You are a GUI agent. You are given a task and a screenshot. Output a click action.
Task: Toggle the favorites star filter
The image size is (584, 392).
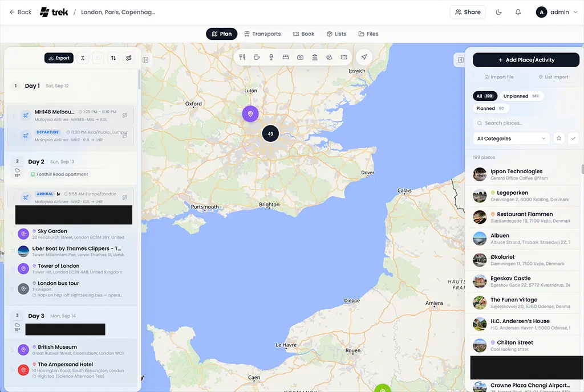(559, 138)
